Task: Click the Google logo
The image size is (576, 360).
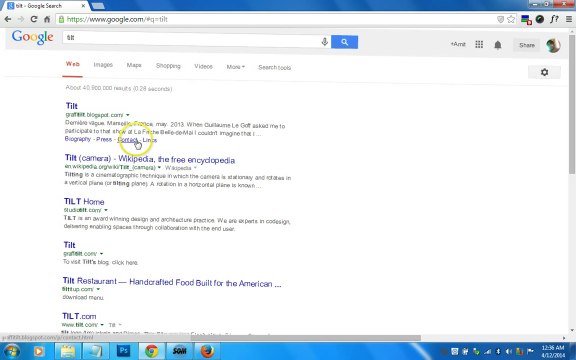Action: coord(32,37)
